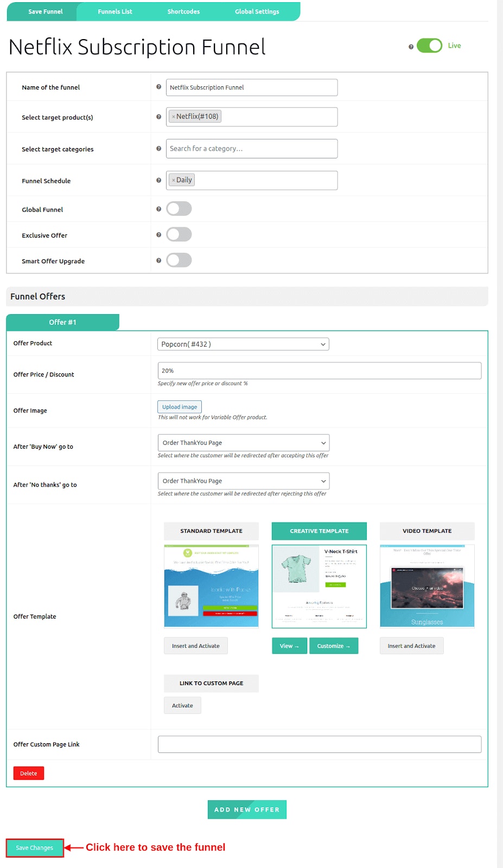Click the funnel name input field
503x868 pixels.
(252, 87)
